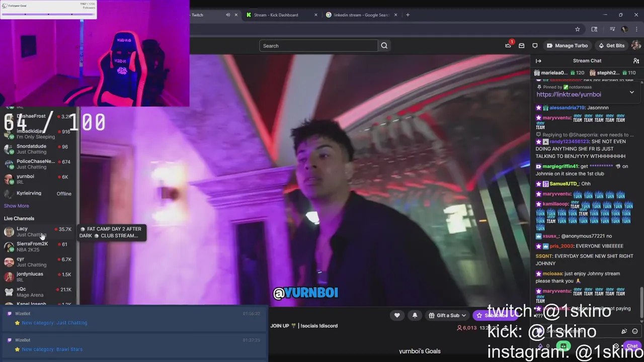This screenshot has width=644, height=362.
Task: Open the PoliceChaseNe... followed channel
Action: [x=38, y=164]
